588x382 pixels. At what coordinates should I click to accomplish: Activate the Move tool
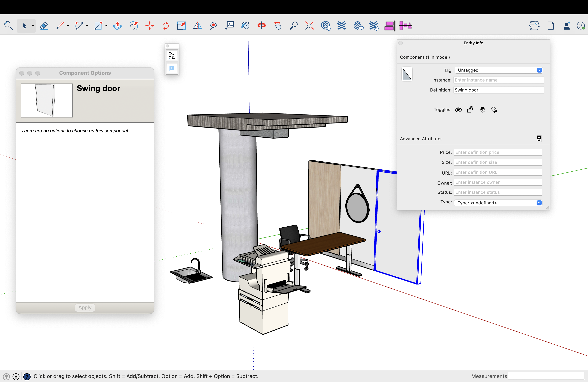click(149, 26)
